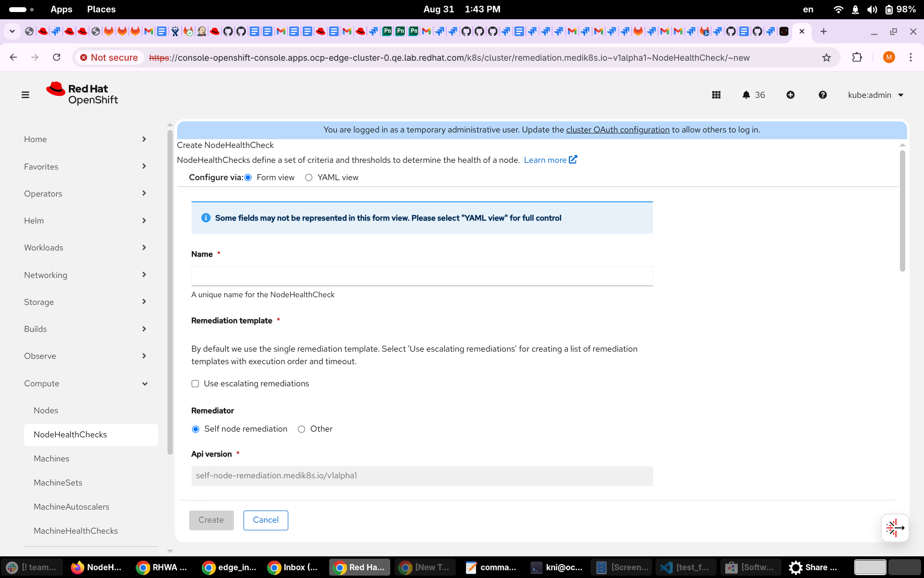
Task: Expand the Operators navigation section
Action: [x=85, y=194]
